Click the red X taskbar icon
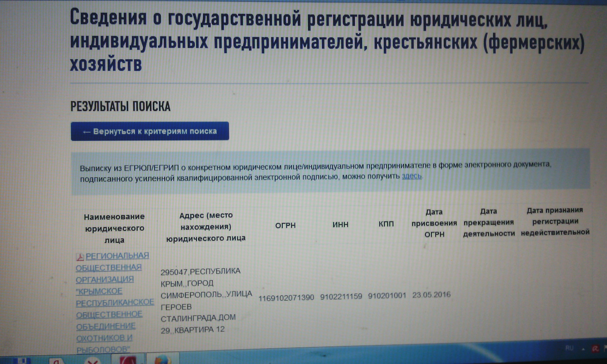Viewport: 607px width, 364px height. pos(93,361)
